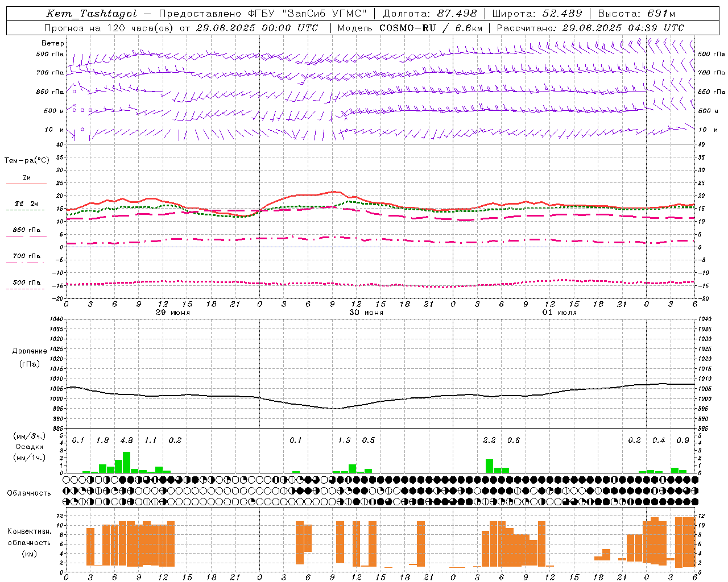The width and height of the screenshot is (728, 582).
Task: Click the Прогноз на 120 часа(ов) text
Action: point(110,28)
